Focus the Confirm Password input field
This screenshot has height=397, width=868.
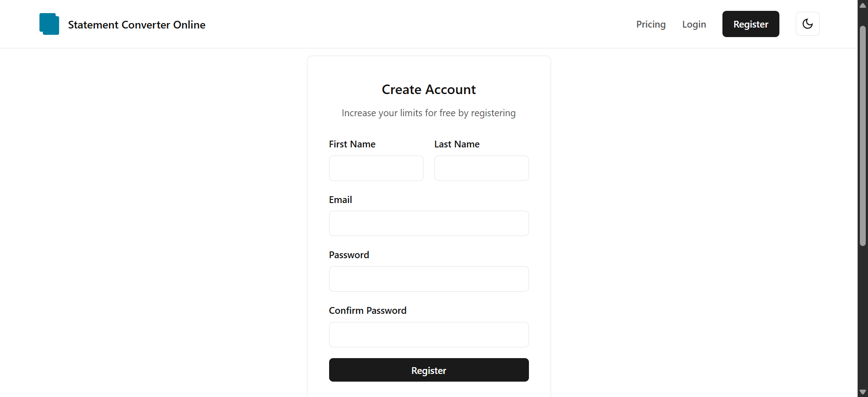429,335
